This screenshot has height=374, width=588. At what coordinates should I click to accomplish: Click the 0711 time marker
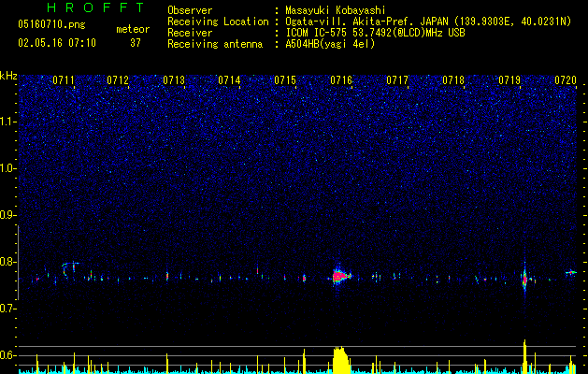(64, 80)
